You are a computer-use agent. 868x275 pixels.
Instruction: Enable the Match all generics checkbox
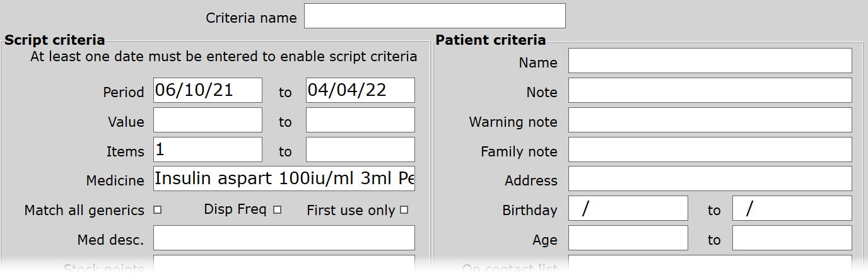point(158,210)
